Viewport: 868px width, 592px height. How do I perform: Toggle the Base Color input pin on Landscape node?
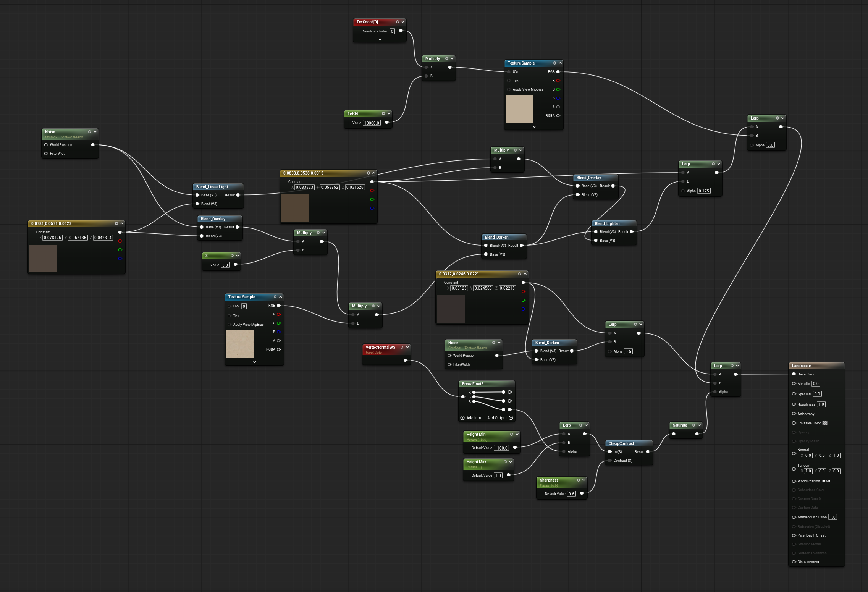(794, 374)
